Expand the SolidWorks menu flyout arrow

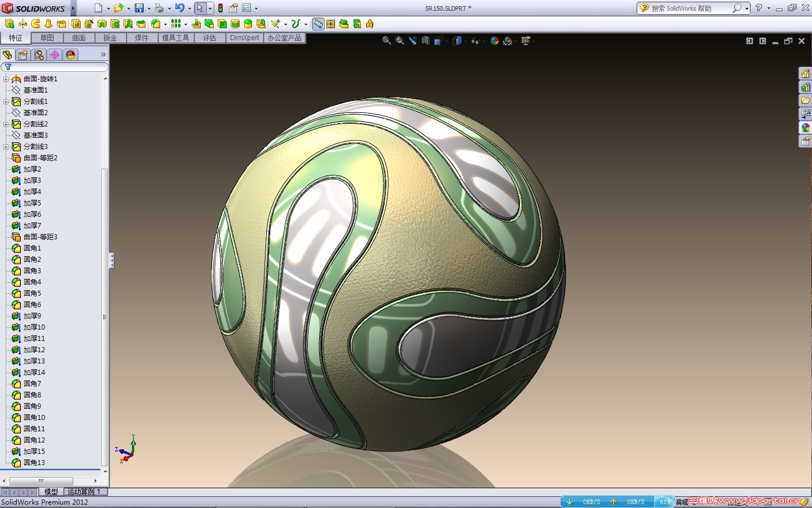[x=73, y=8]
